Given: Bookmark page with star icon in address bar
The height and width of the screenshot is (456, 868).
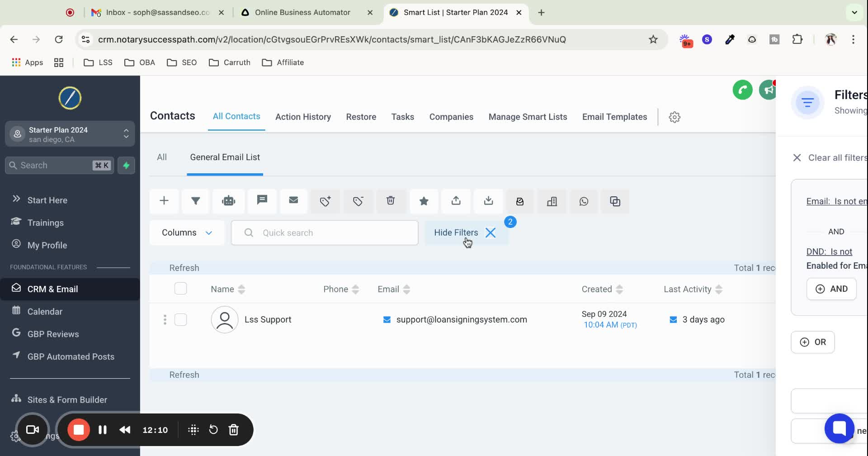Looking at the screenshot, I should click(653, 39).
